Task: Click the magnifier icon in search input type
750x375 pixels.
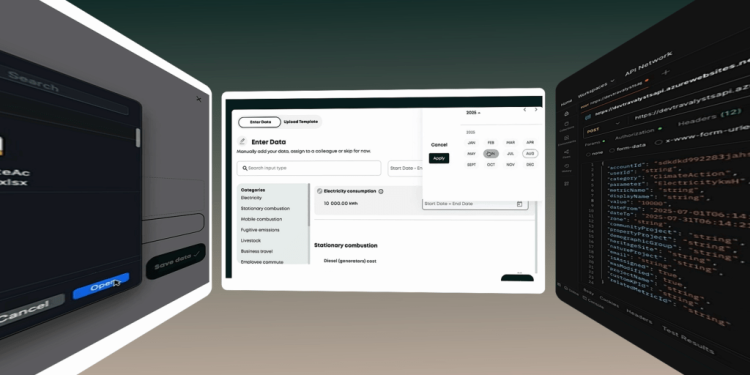Action: point(245,168)
